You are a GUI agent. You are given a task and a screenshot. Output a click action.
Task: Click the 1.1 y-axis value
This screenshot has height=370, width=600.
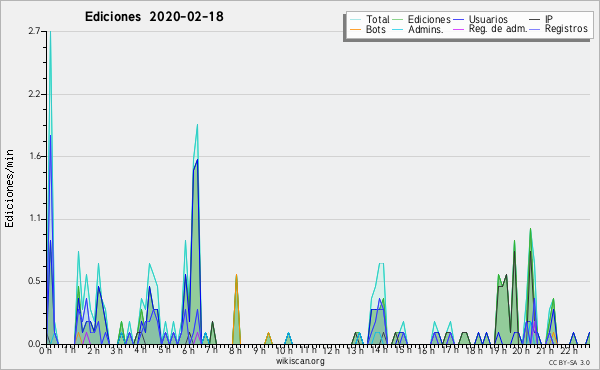tap(35, 219)
